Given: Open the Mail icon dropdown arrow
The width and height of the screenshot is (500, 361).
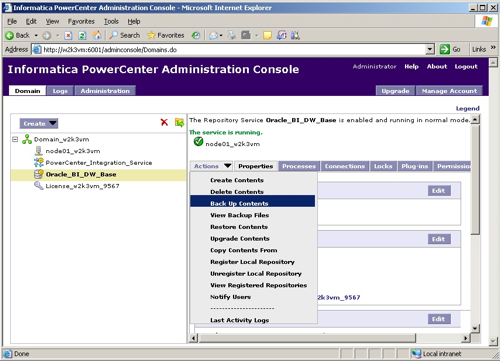Looking at the screenshot, I should point(221,35).
